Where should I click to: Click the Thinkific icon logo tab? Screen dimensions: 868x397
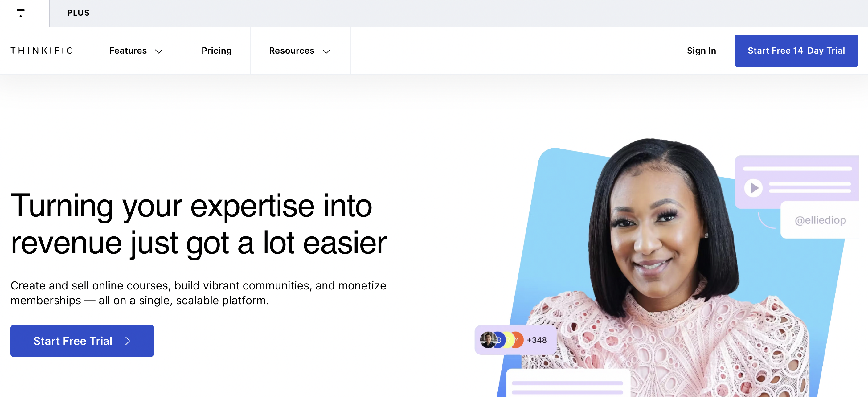(21, 13)
